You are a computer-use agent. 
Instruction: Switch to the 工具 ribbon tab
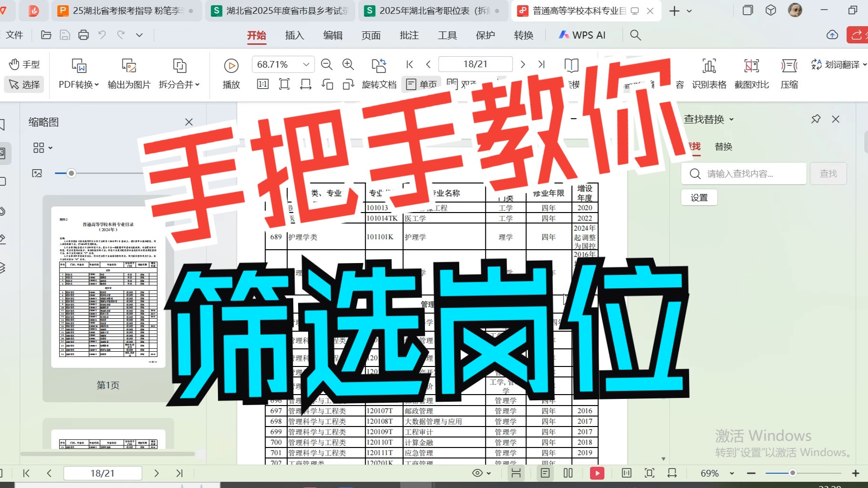tap(447, 35)
